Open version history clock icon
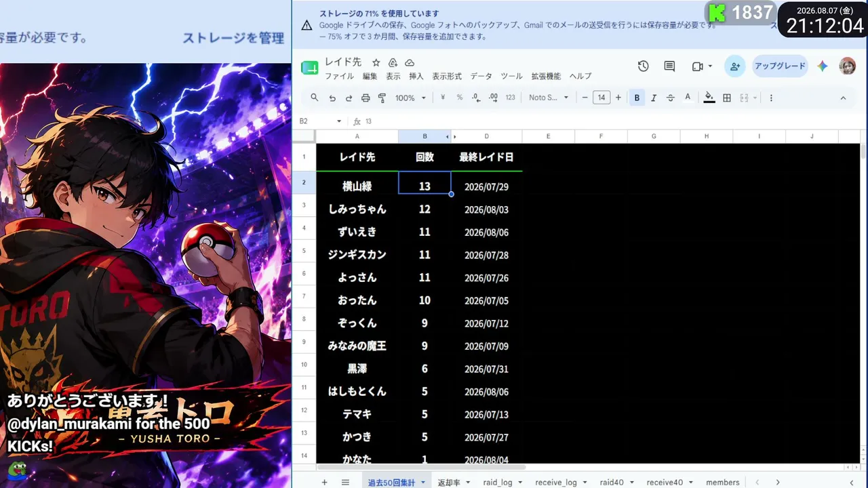 (x=643, y=66)
